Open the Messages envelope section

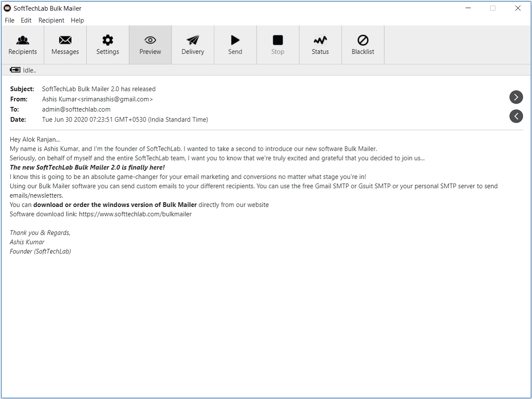(65, 45)
